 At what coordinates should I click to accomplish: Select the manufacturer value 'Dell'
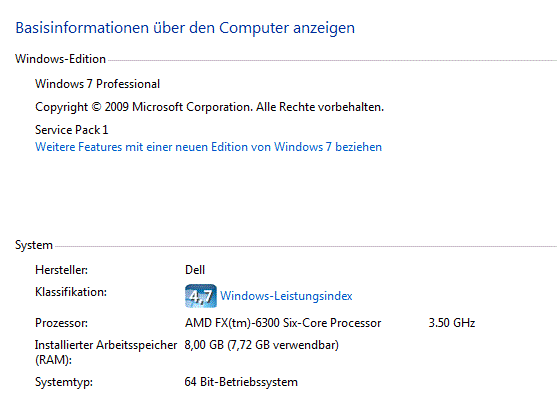[195, 270]
